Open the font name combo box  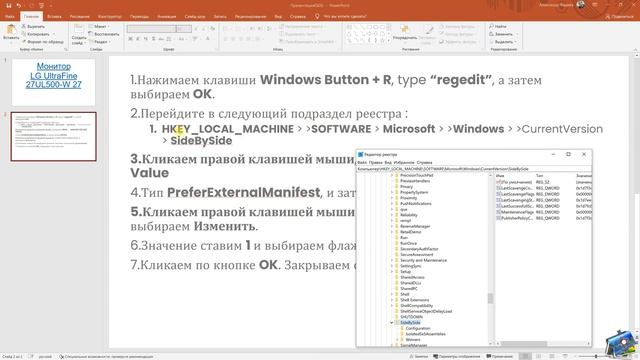click(x=151, y=29)
